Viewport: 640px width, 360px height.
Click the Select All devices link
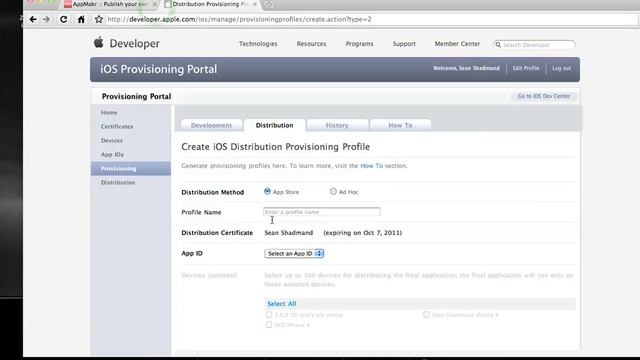282,304
